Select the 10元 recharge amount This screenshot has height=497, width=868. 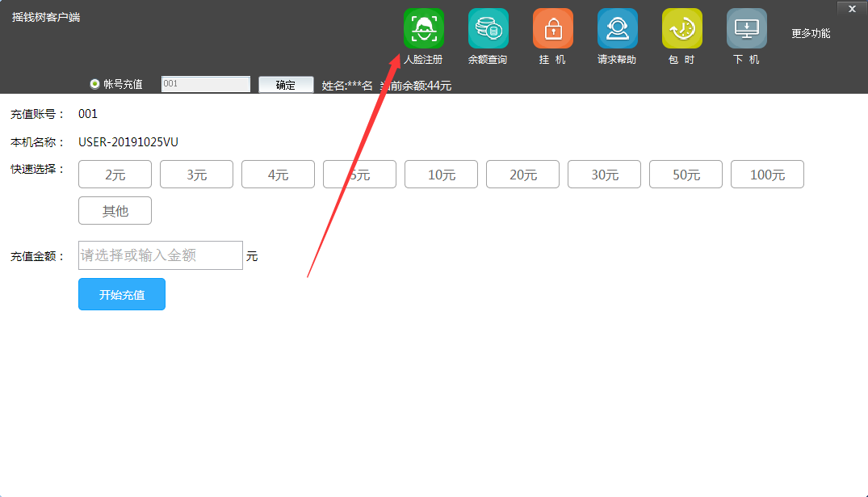click(x=441, y=175)
